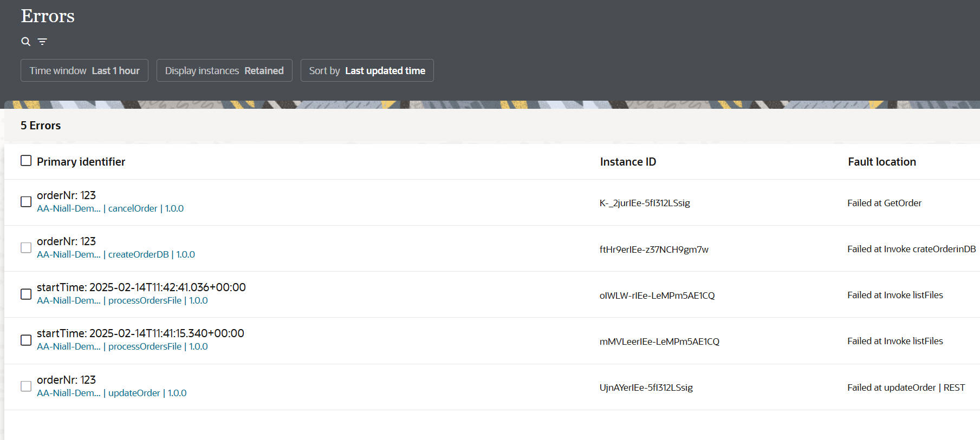980x440 pixels.
Task: Check the 11:41:15 processOrdersFile row checkbox
Action: pyautogui.click(x=26, y=340)
